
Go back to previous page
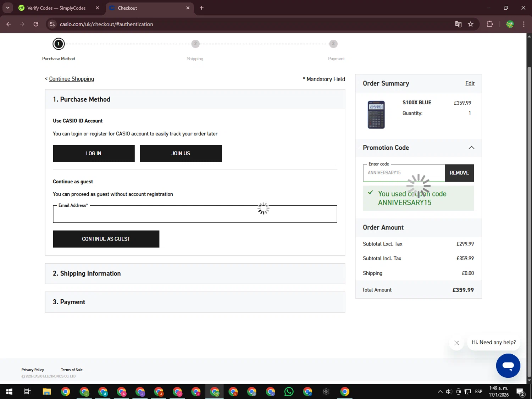pos(9,24)
